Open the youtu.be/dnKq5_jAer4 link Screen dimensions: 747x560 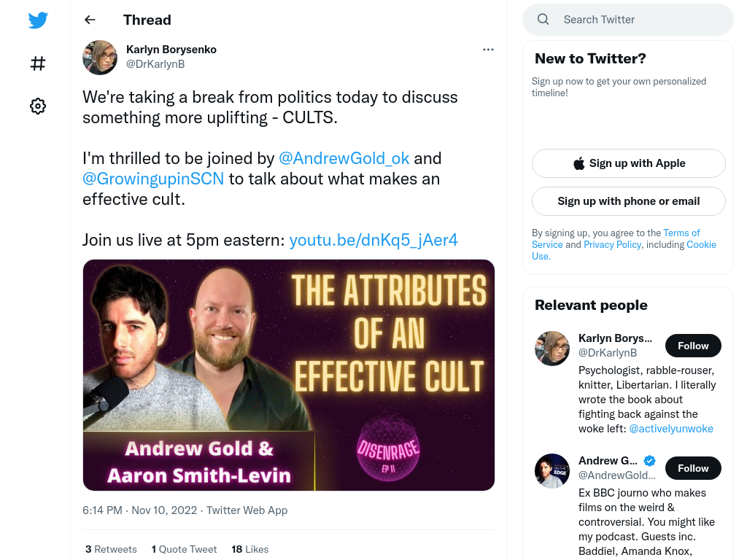(373, 240)
